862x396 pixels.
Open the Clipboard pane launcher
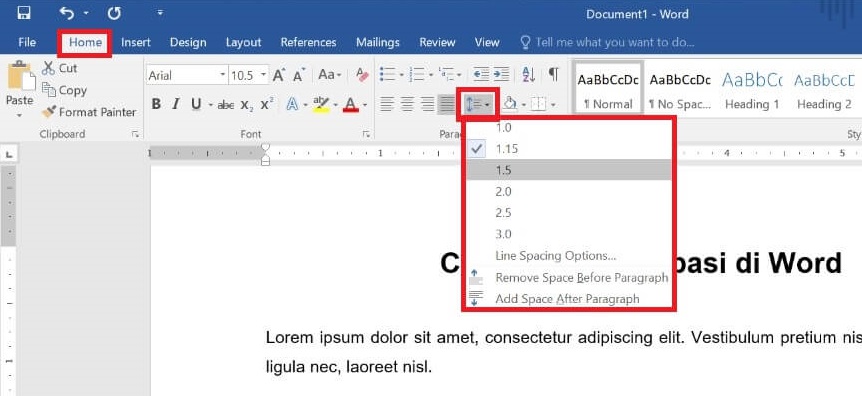click(135, 134)
